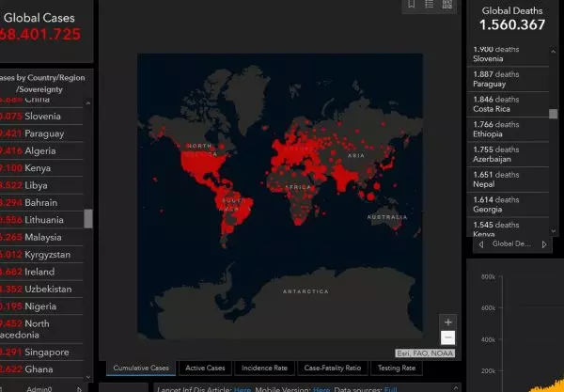
Task: Open the Full data sources link
Action: tap(391, 387)
